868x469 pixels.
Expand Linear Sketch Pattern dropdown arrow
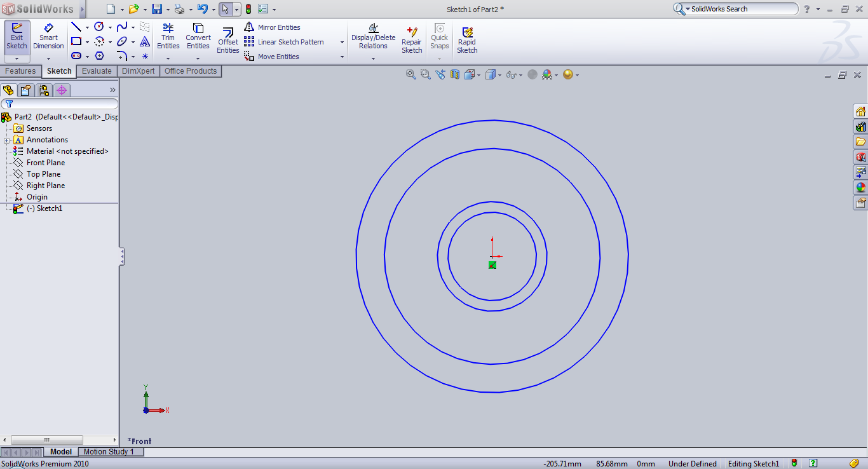click(342, 42)
